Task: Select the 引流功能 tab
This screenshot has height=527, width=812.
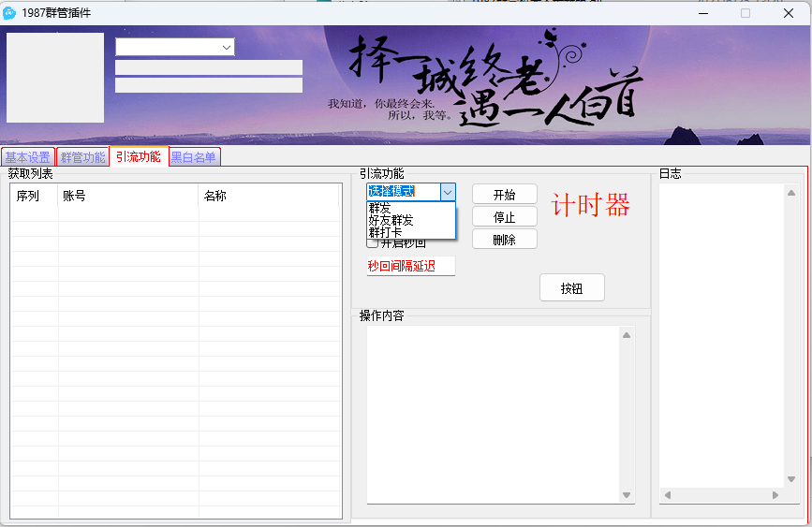Action: [139, 156]
